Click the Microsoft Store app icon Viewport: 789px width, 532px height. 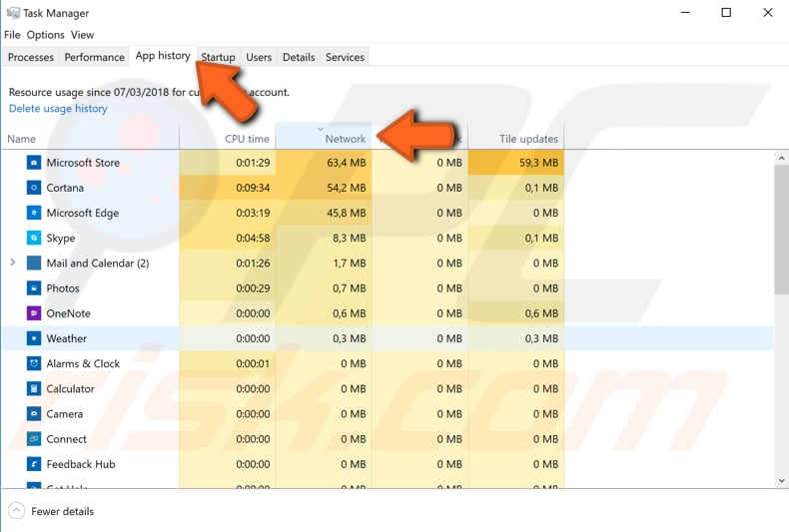[34, 163]
